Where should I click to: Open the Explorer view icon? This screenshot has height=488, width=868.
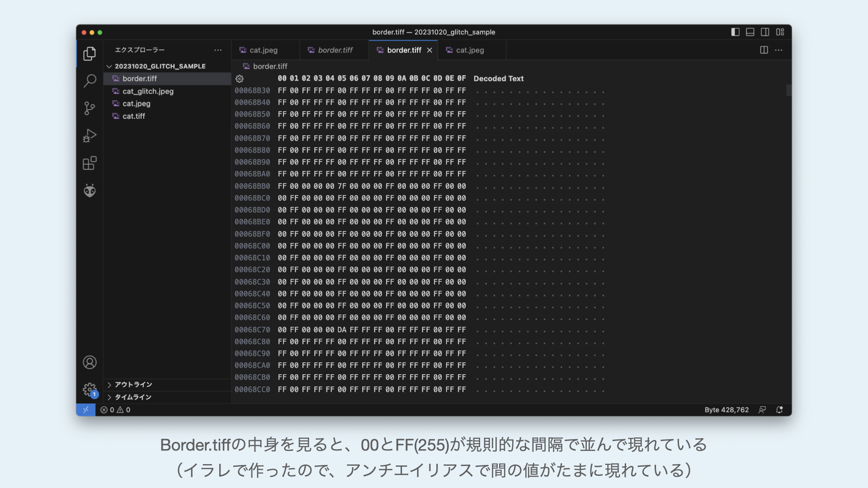[x=90, y=54]
